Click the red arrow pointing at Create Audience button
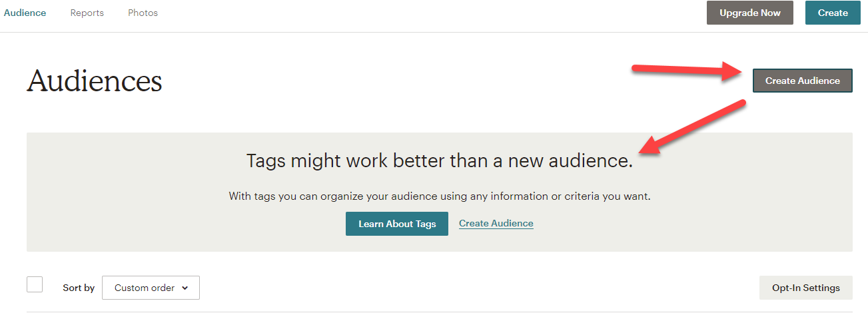 [x=690, y=71]
